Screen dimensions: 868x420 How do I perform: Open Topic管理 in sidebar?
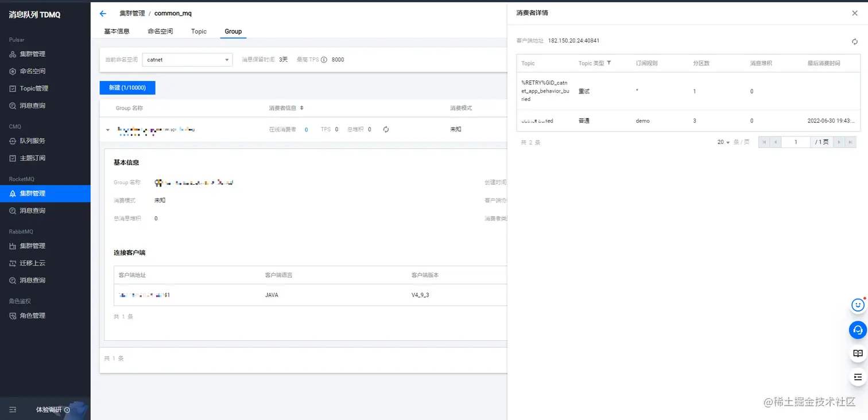[34, 88]
